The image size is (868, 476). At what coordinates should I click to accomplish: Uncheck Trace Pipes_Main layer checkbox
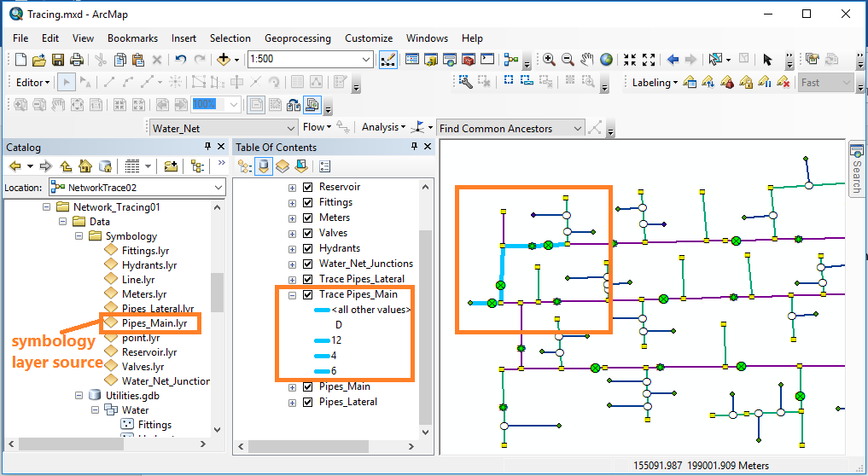pyautogui.click(x=308, y=295)
